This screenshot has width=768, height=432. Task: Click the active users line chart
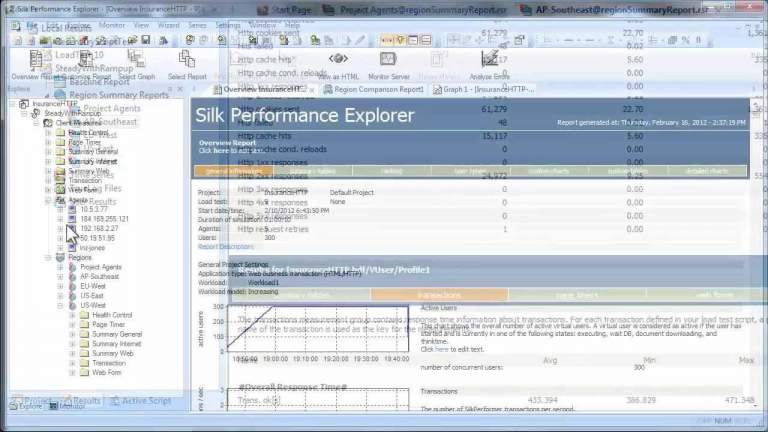pyautogui.click(x=317, y=328)
